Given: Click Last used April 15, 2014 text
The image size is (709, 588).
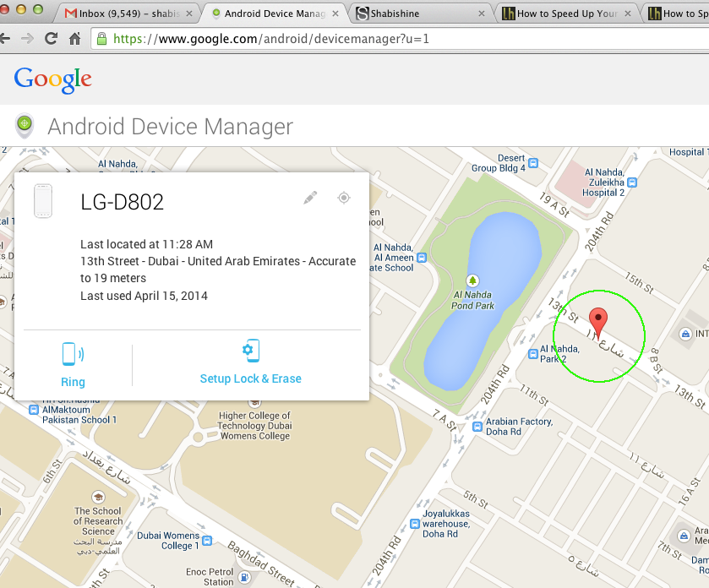Looking at the screenshot, I should point(144,296).
